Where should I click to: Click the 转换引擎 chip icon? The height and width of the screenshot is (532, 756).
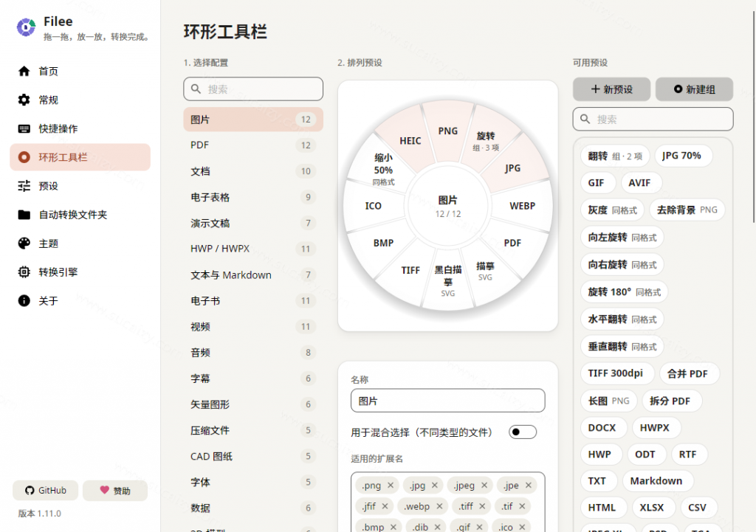[24, 272]
